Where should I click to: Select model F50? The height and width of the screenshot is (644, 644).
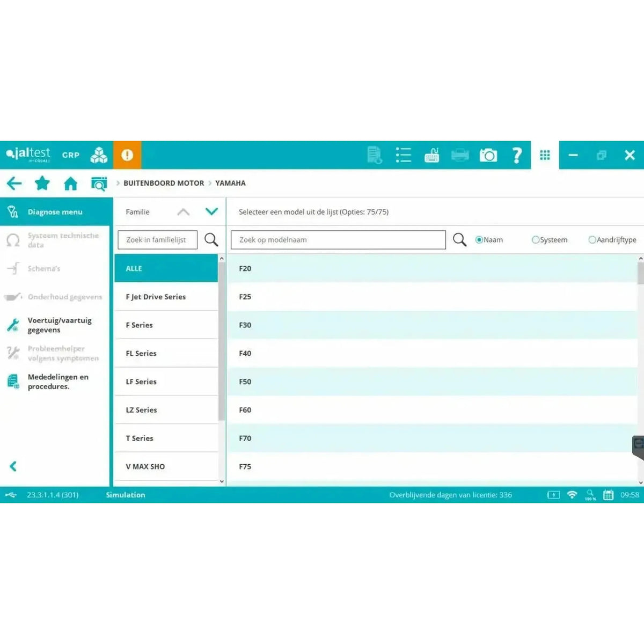432,382
